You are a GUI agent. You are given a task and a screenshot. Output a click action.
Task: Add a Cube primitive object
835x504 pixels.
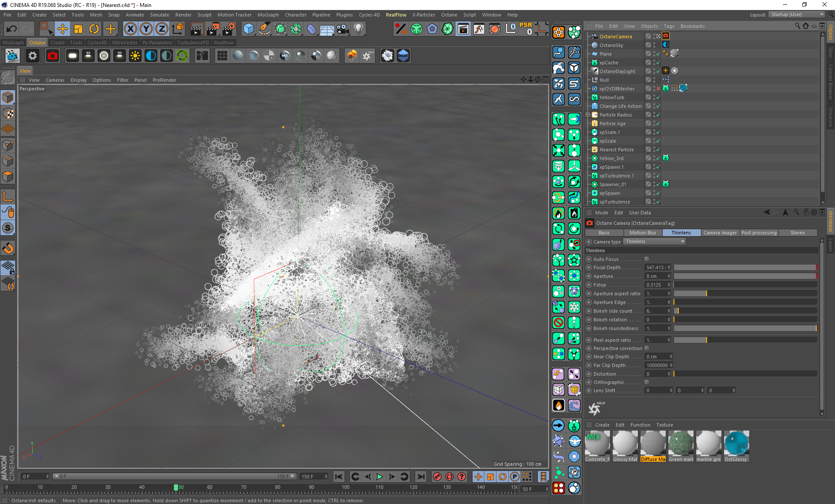(x=248, y=29)
